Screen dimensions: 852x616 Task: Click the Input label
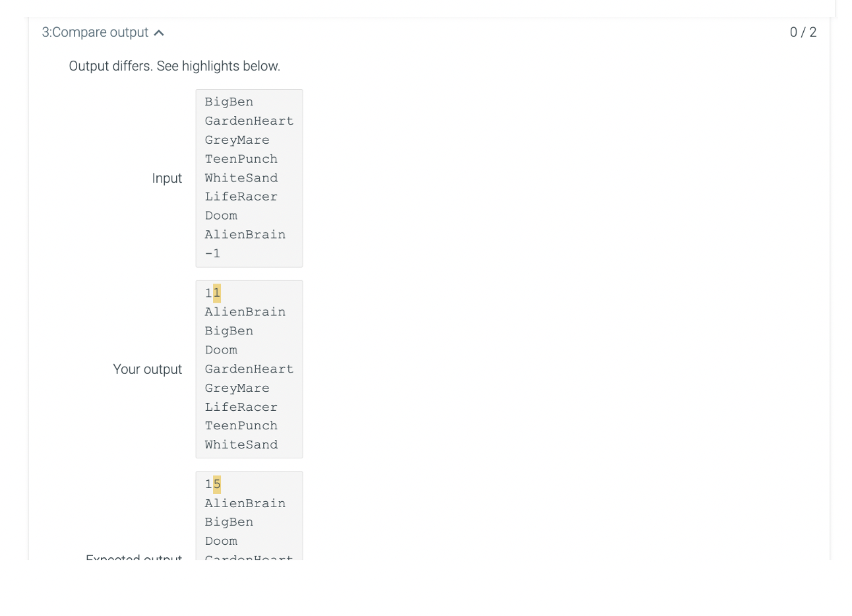click(167, 178)
